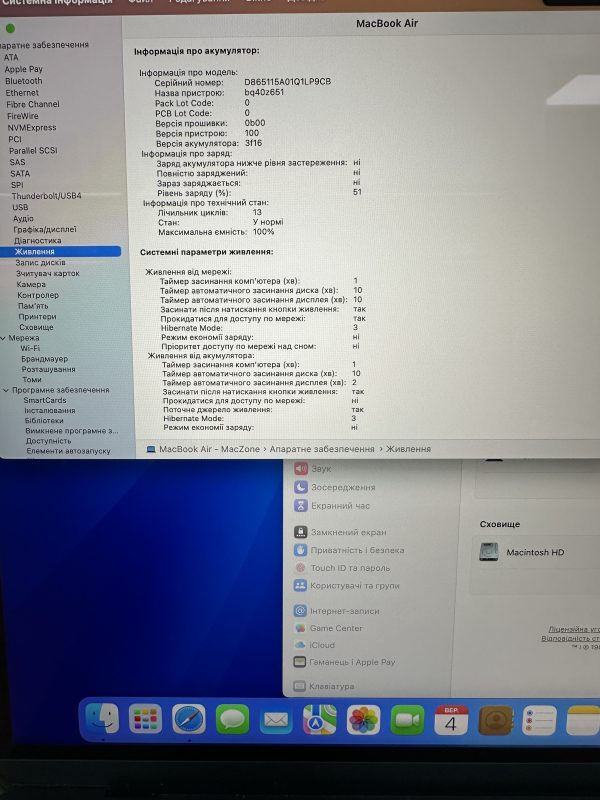Select Діагностика in the sidebar
The height and width of the screenshot is (800, 600).
(37, 240)
